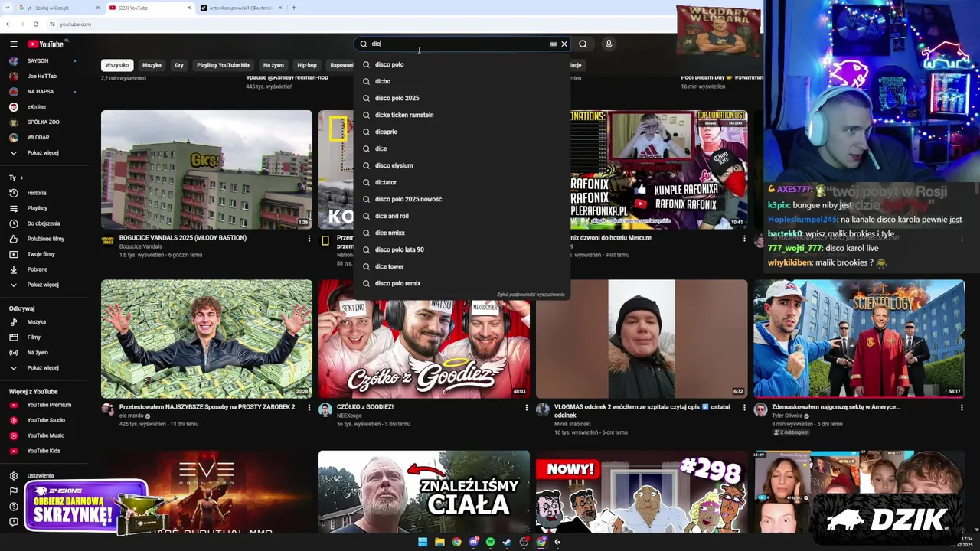Open options menu for 'CZÓŁKO z GOODIEZ' video
The height and width of the screenshot is (551, 980).
coord(527,408)
